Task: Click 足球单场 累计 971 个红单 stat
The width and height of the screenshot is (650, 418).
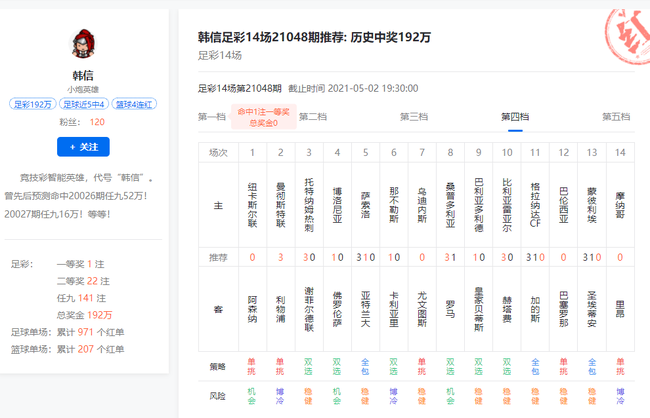Action: coord(68,332)
